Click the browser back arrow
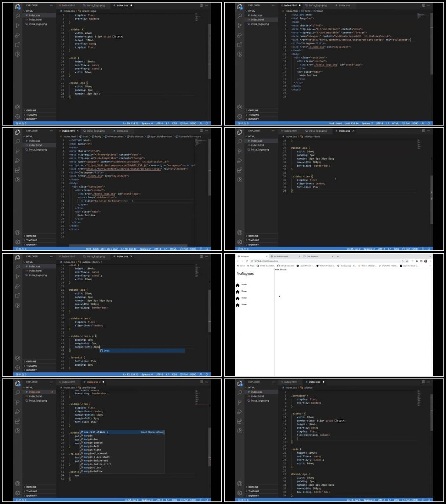Image resolution: width=446 pixels, height=504 pixels. click(x=238, y=261)
